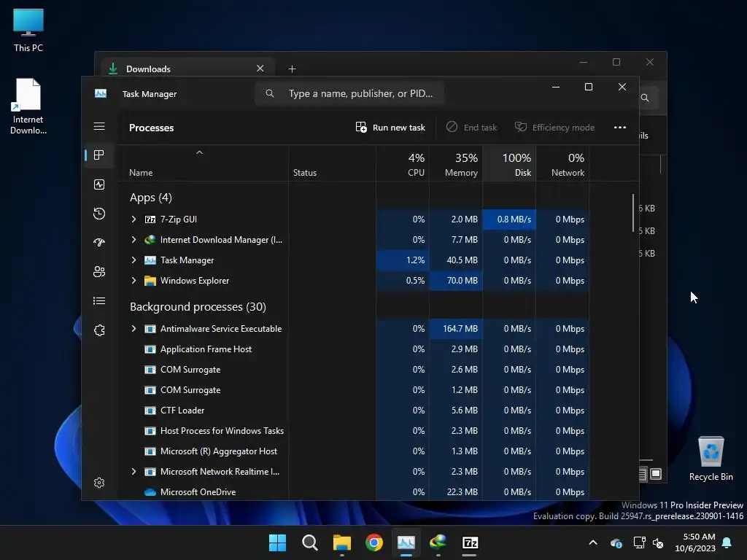Click sort arrow above Name column
The height and width of the screenshot is (560, 747).
tap(200, 152)
